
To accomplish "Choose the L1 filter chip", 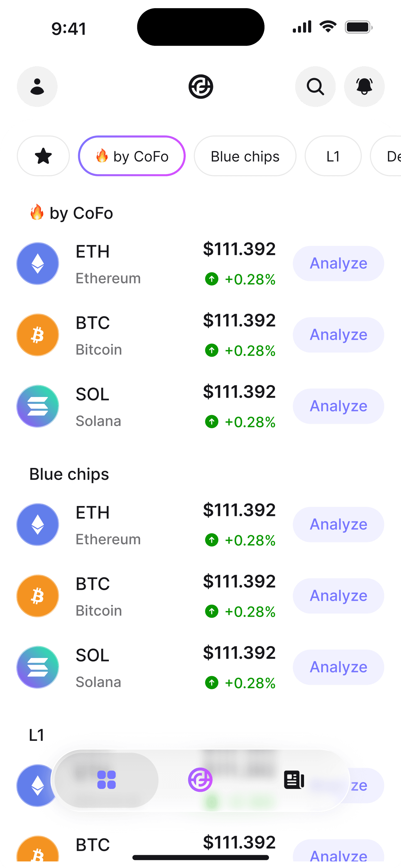I will point(333,156).
